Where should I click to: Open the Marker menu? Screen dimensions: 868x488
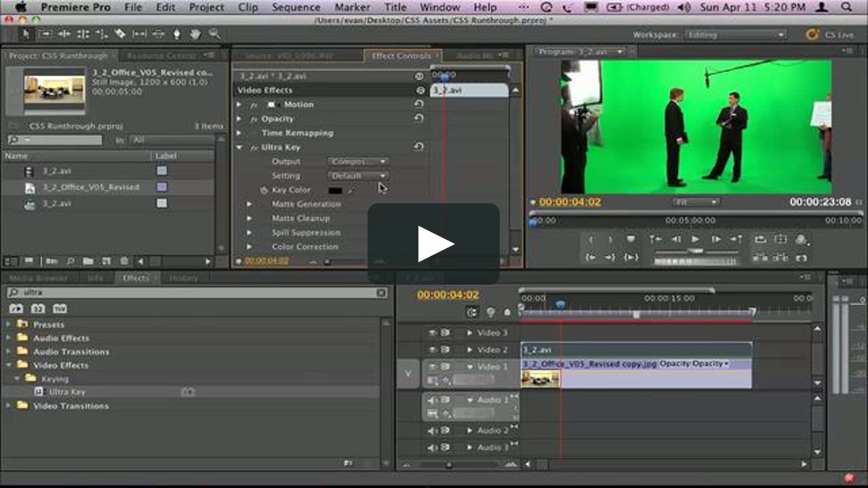tap(353, 7)
